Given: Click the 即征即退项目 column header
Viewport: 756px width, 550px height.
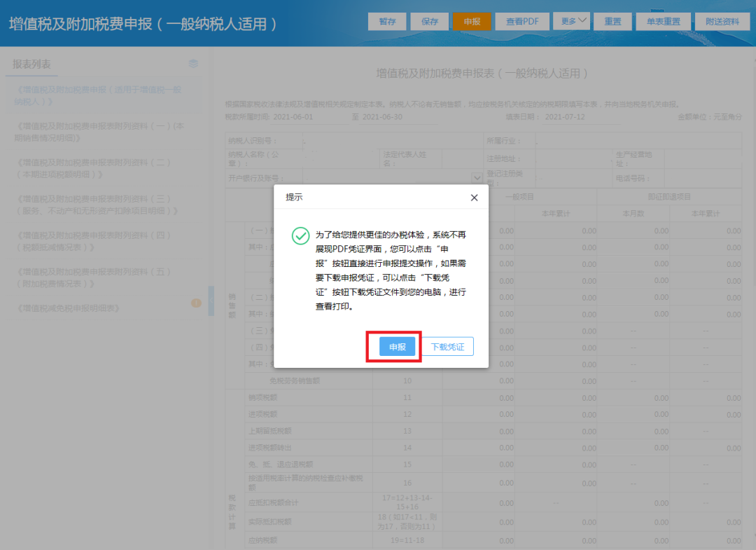Looking at the screenshot, I should (x=669, y=197).
